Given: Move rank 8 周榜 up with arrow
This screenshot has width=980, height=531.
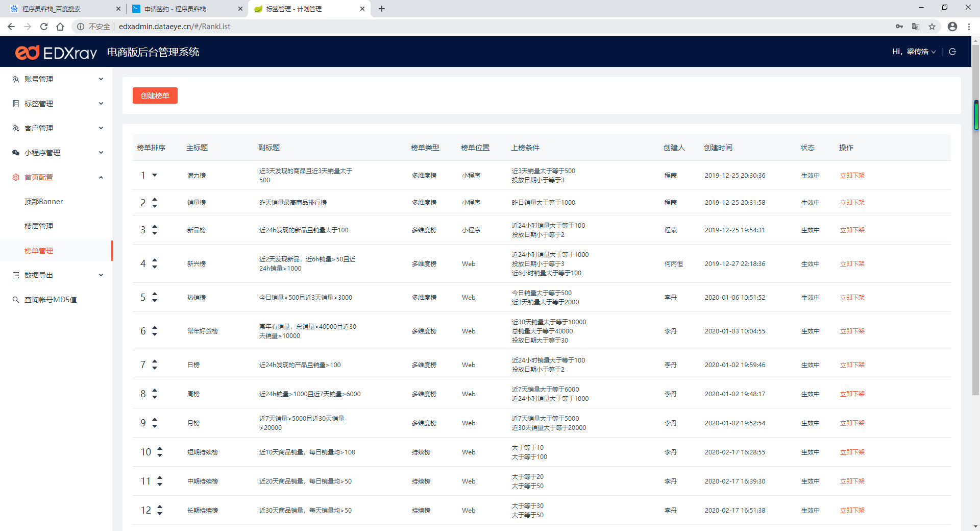Looking at the screenshot, I should [x=155, y=391].
